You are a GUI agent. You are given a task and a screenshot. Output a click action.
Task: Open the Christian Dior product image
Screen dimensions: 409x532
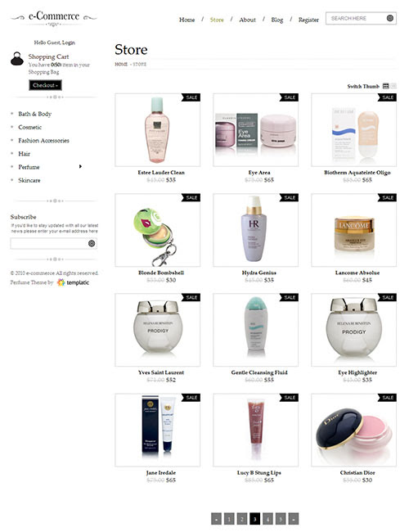tap(353, 430)
